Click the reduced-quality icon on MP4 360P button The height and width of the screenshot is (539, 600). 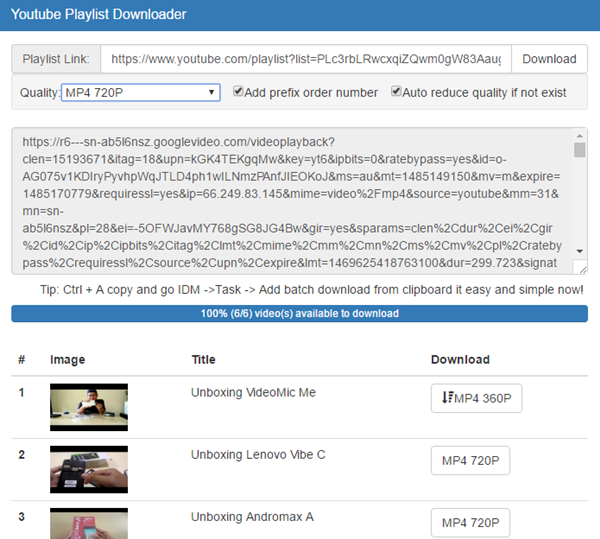coord(446,398)
